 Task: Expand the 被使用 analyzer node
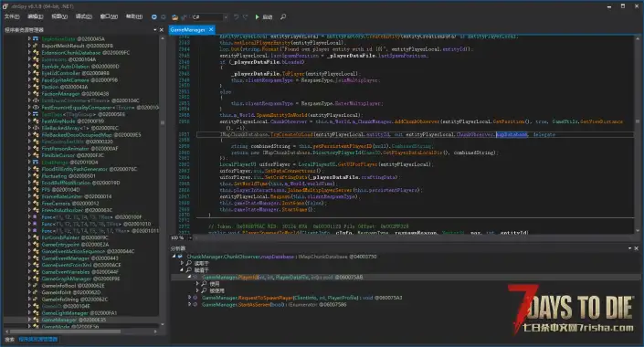[197, 290]
